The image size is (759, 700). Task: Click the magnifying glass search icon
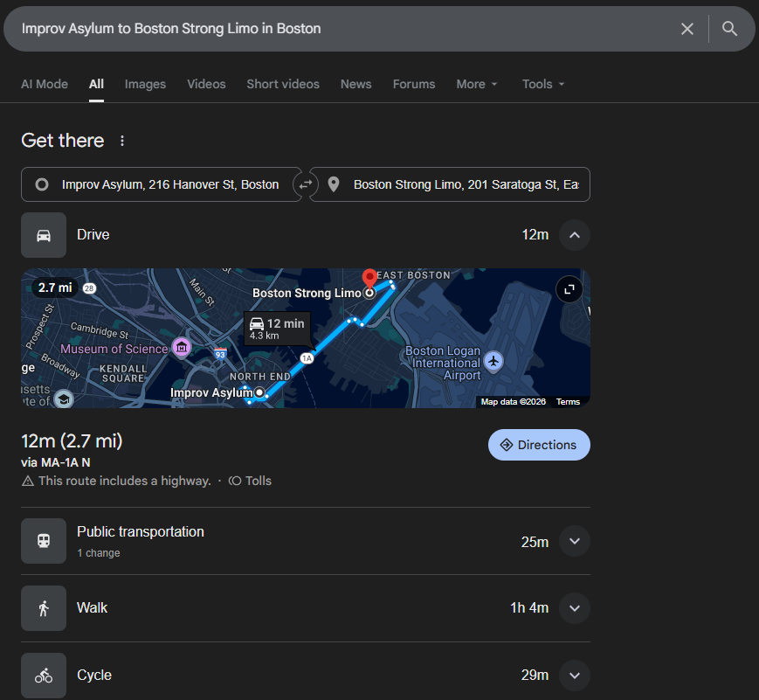(x=729, y=29)
